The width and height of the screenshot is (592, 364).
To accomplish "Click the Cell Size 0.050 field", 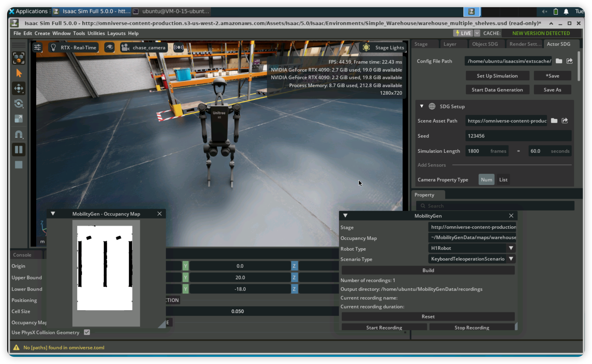I will [x=252, y=311].
